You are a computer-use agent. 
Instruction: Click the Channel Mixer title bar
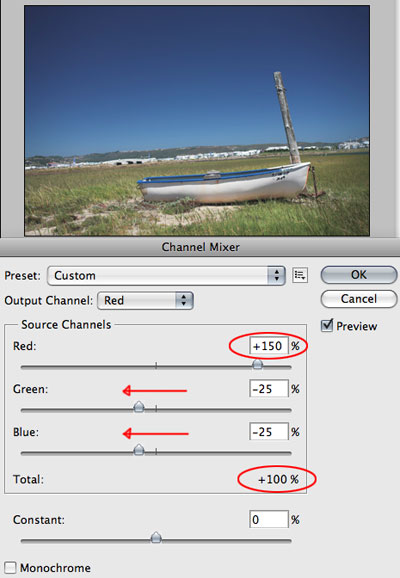[200, 247]
